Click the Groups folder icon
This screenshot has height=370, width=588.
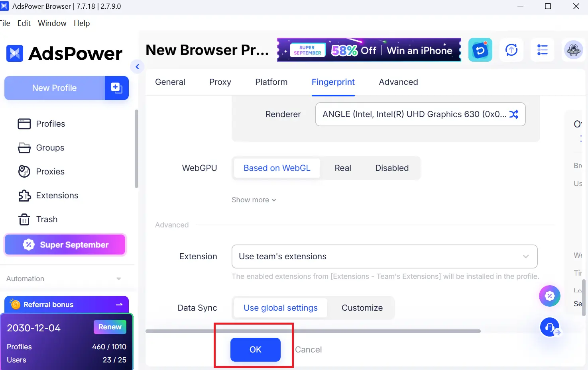pos(24,148)
